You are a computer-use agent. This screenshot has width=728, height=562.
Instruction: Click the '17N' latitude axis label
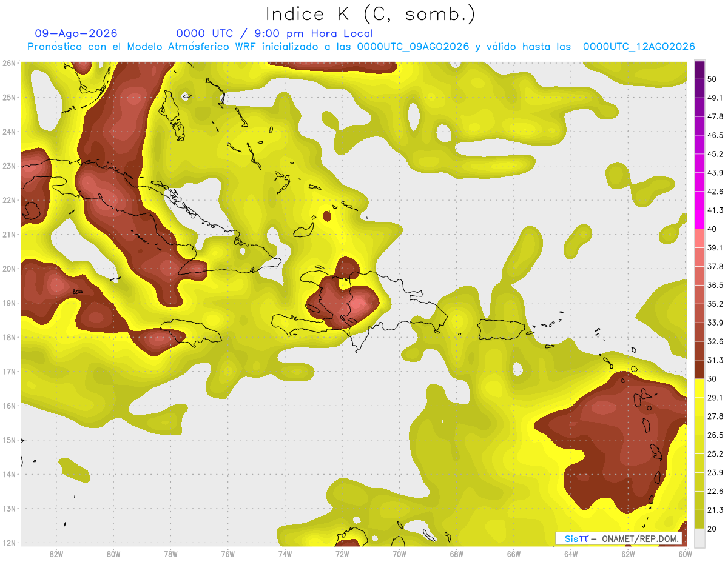pyautogui.click(x=9, y=372)
